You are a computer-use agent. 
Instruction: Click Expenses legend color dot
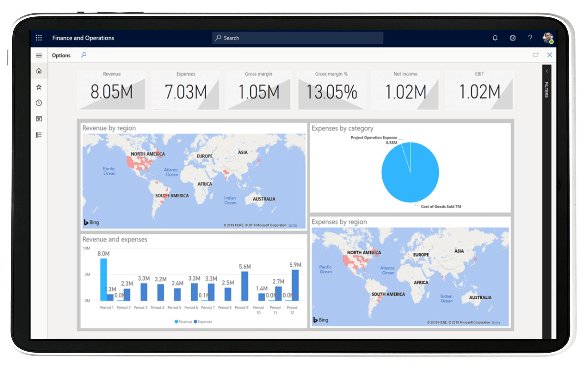[195, 322]
